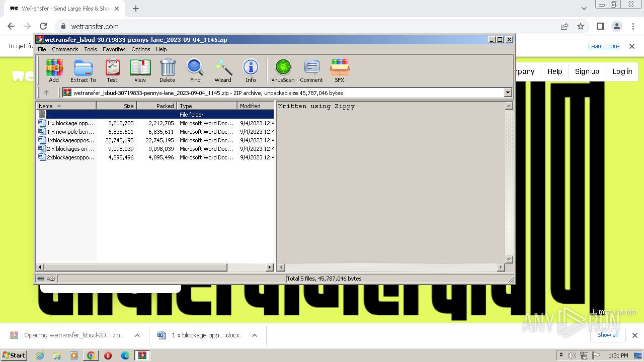Toggle Chrome side panel icon

(600, 26)
